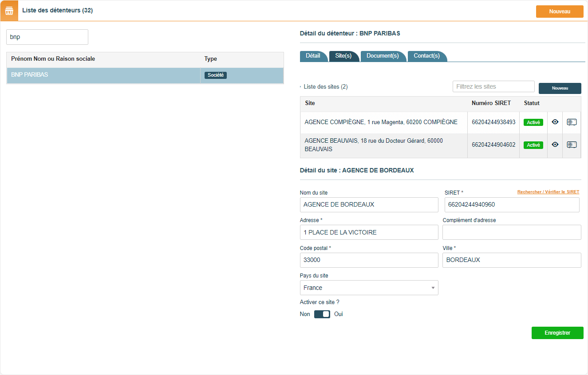Click the Filtrez les sites field
The width and height of the screenshot is (588, 375).
(x=493, y=86)
